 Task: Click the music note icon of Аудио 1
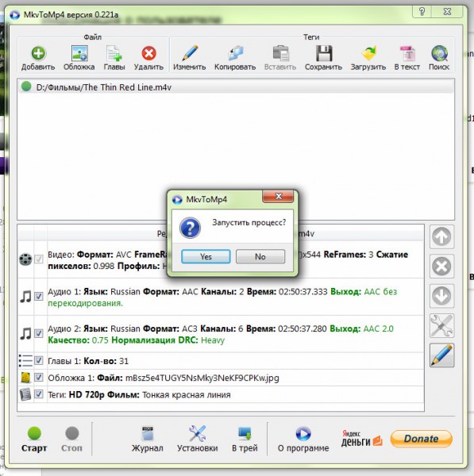pyautogui.click(x=25, y=296)
